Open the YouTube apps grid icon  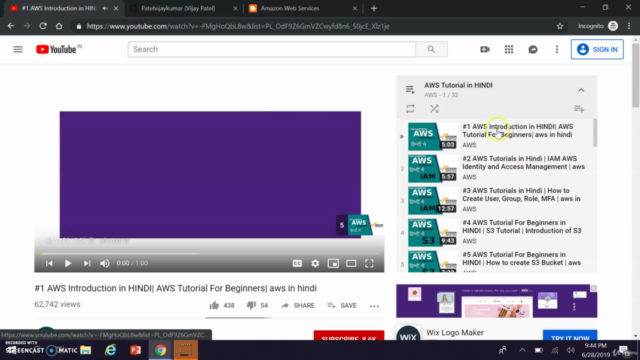(509, 49)
